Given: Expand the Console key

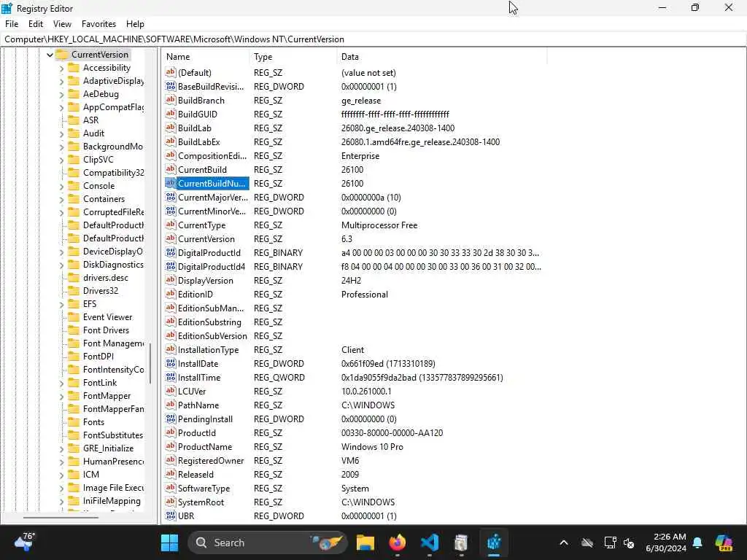Looking at the screenshot, I should click(61, 186).
